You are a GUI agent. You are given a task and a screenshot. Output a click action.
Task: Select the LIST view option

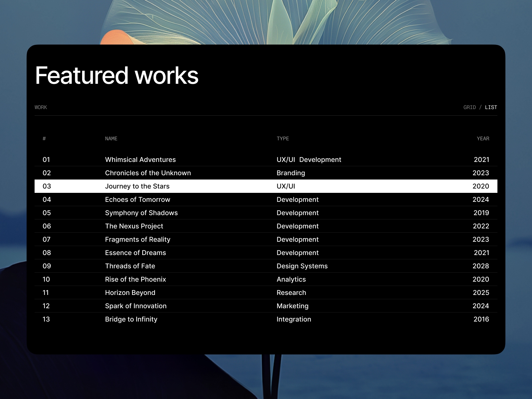[491, 107]
